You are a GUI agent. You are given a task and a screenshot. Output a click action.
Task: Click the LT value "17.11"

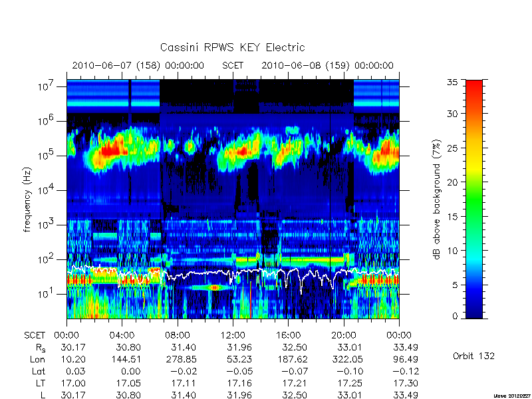[184, 384]
